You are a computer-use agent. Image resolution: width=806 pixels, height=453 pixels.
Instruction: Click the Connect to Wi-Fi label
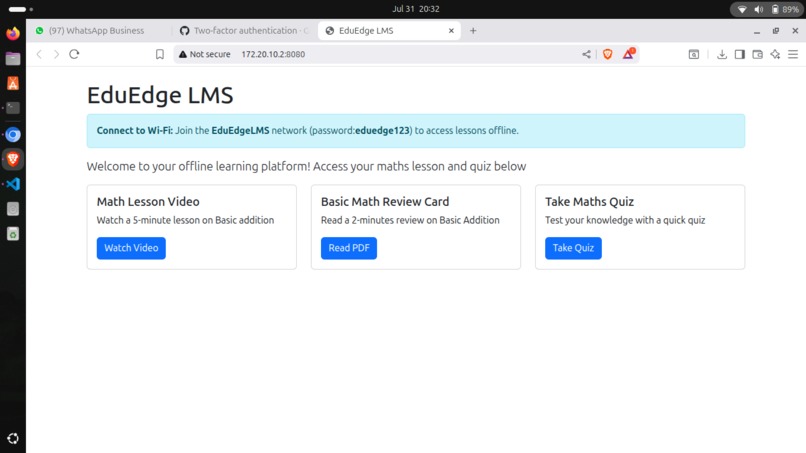pyautogui.click(x=135, y=131)
